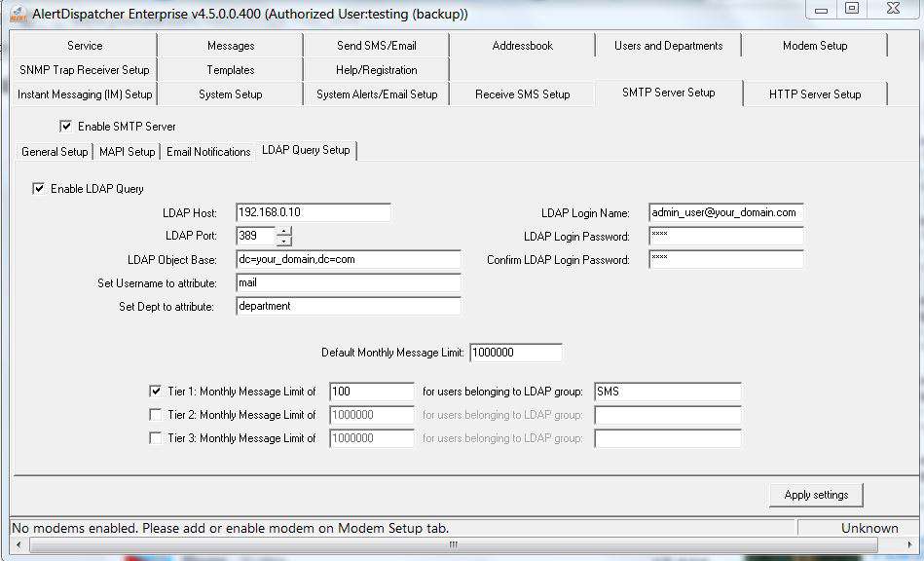Go to the Addressbook tab
Image resolution: width=924 pixels, height=561 pixels.
[x=523, y=46]
